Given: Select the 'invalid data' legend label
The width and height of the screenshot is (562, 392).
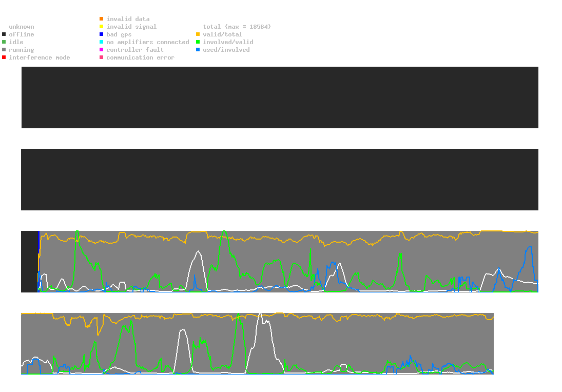Looking at the screenshot, I should click(128, 19).
